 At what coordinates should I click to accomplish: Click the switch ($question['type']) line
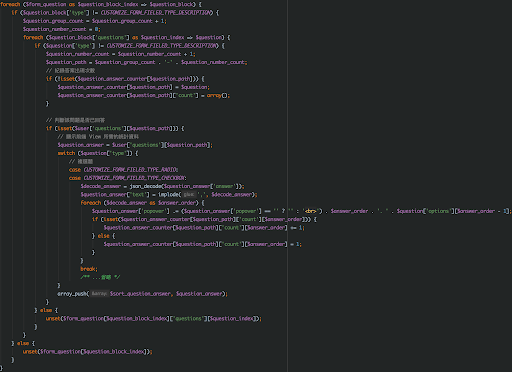[98, 153]
